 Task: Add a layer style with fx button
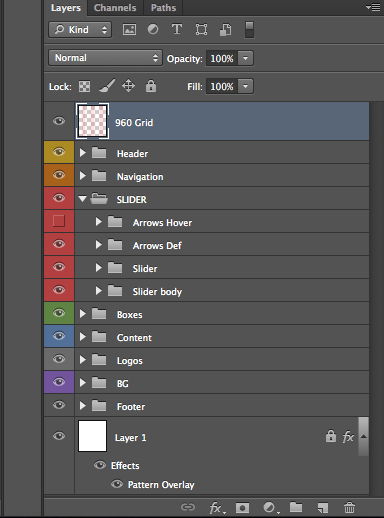click(x=217, y=508)
